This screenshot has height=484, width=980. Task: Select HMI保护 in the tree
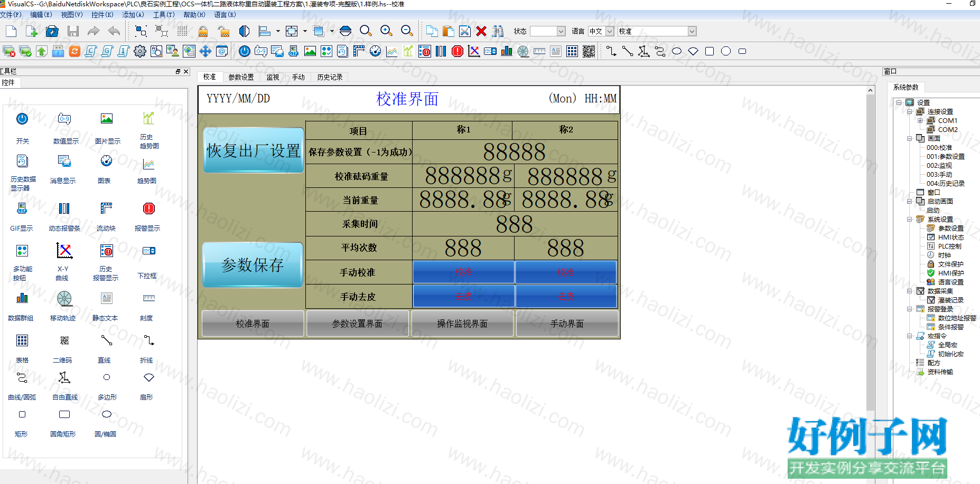[951, 273]
